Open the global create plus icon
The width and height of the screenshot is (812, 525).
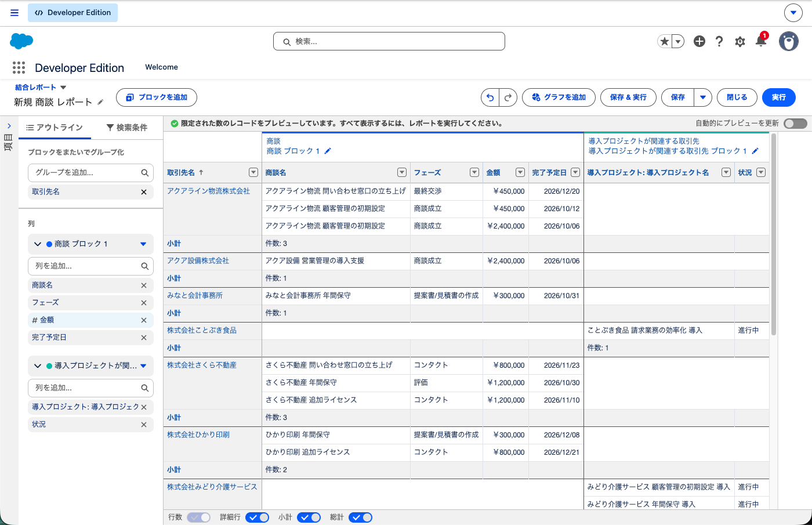click(x=699, y=41)
